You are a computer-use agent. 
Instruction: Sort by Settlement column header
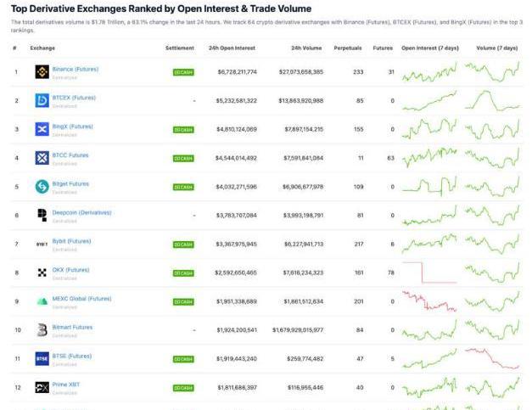point(180,48)
